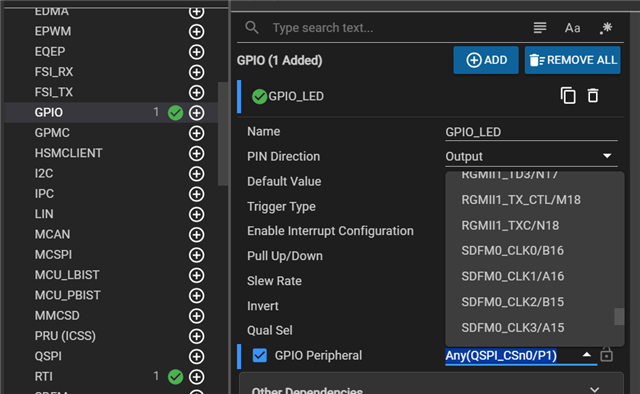Click REMOVE ALL GPIO instances

[x=572, y=60]
